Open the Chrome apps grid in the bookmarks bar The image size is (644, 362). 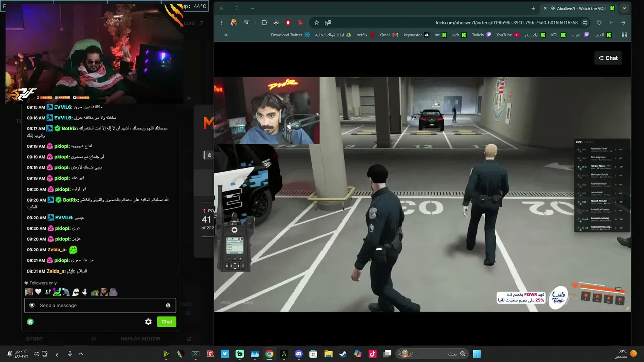[x=624, y=35]
